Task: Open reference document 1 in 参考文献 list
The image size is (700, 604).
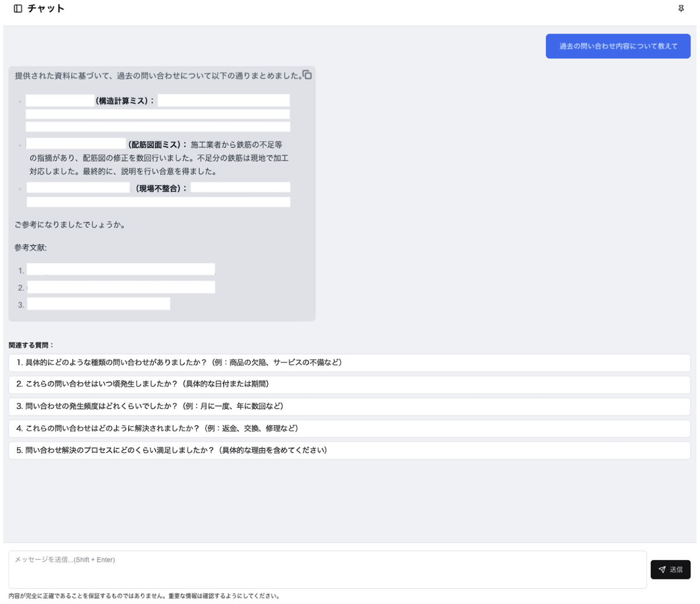Action: (x=120, y=269)
